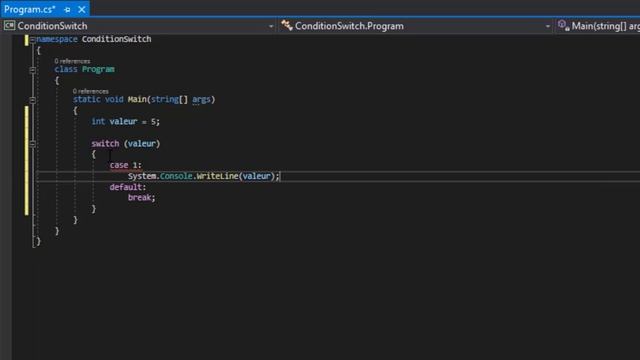
Task: Click 'Main' in the method signature
Action: pos(137,100)
